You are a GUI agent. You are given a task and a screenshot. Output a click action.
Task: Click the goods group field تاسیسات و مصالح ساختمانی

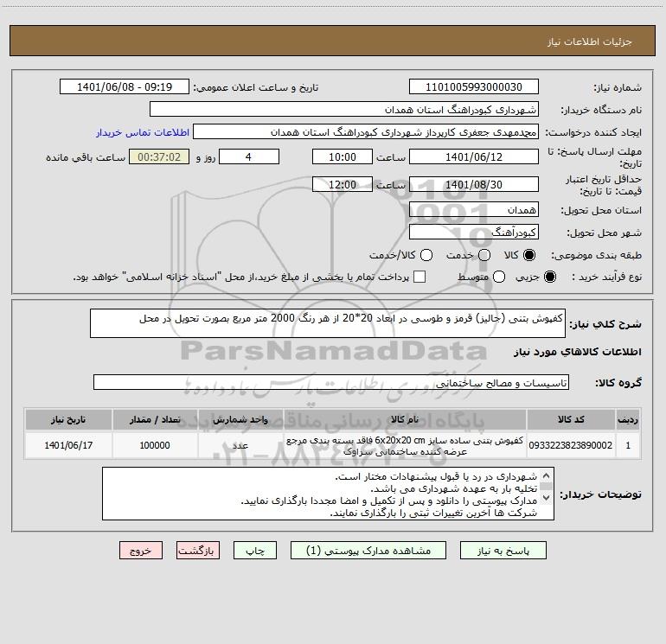[331, 382]
